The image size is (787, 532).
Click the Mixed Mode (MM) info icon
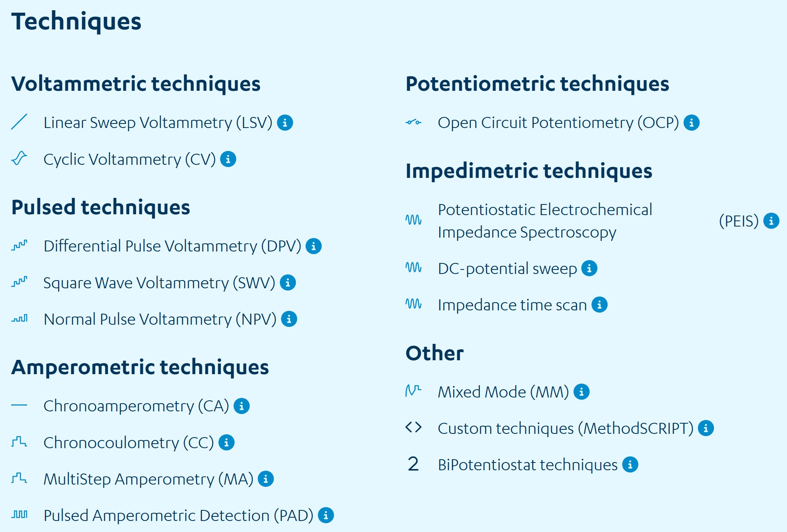coord(581,392)
